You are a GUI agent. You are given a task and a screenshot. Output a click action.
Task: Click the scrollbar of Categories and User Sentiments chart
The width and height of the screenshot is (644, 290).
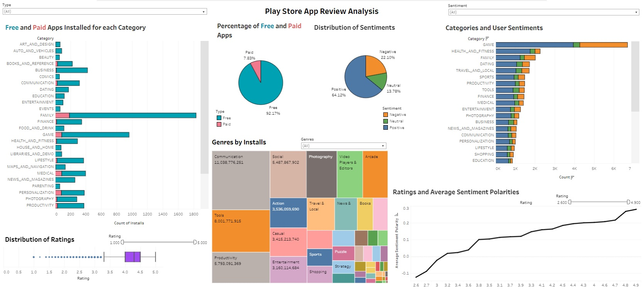(635, 77)
